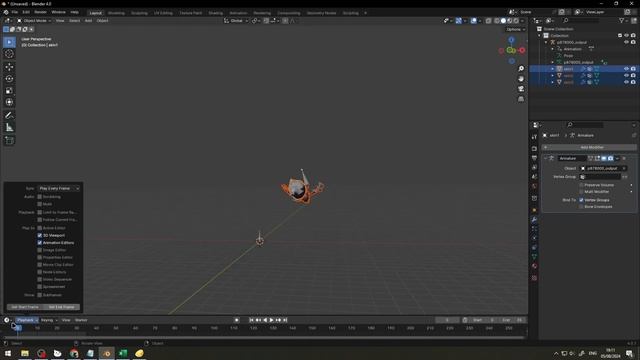Switch to the UV Editing workspace tab
This screenshot has height=360, width=640.
[163, 13]
